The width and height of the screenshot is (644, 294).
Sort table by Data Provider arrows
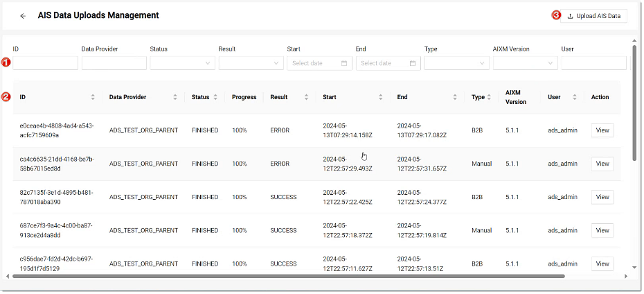[x=175, y=98]
